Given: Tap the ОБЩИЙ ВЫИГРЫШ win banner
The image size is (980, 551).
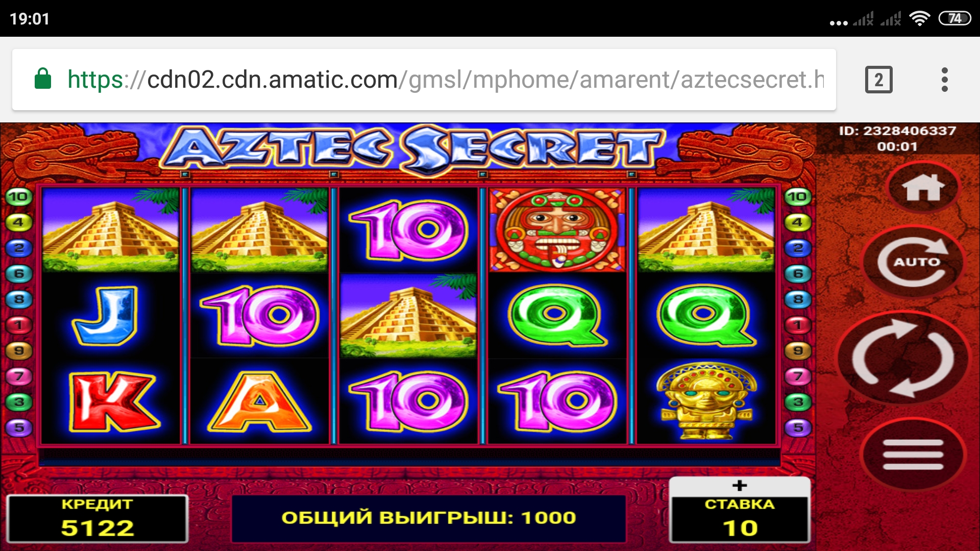Looking at the screenshot, I should (429, 518).
